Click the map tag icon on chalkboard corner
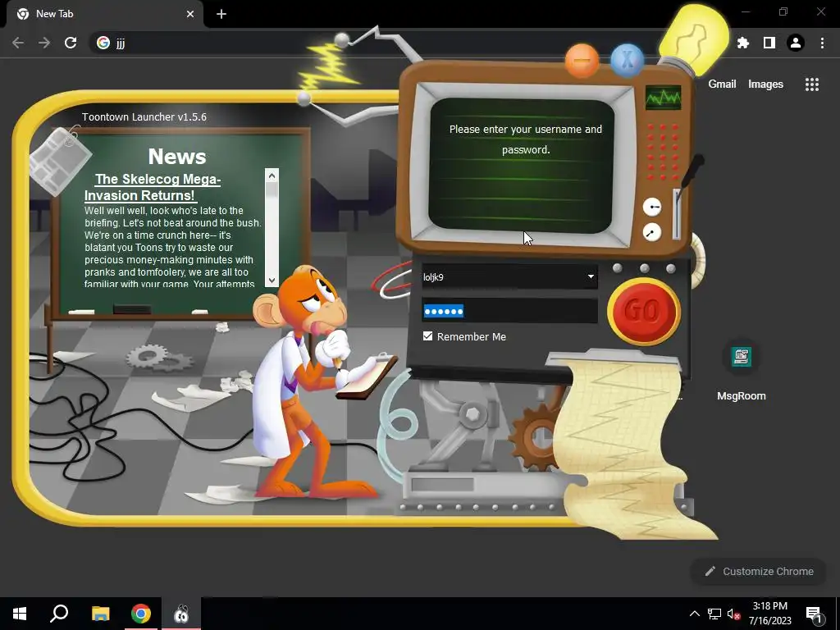 [60, 161]
